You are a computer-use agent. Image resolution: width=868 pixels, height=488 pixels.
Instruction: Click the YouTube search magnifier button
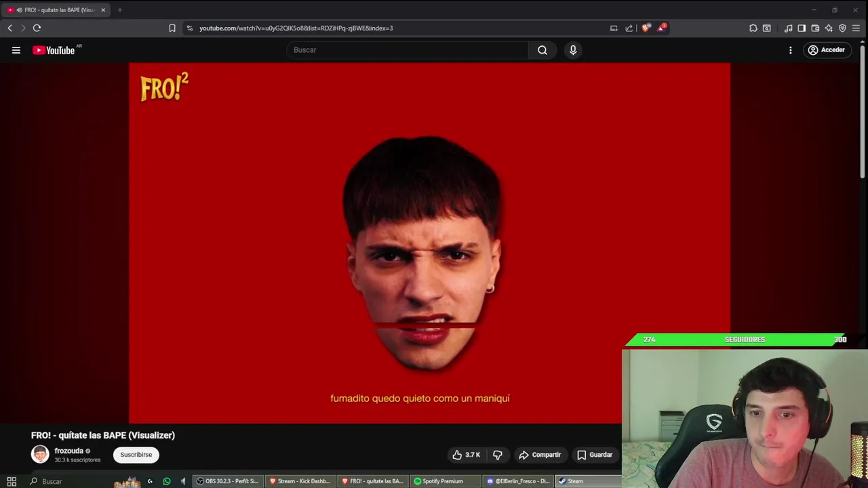click(542, 50)
